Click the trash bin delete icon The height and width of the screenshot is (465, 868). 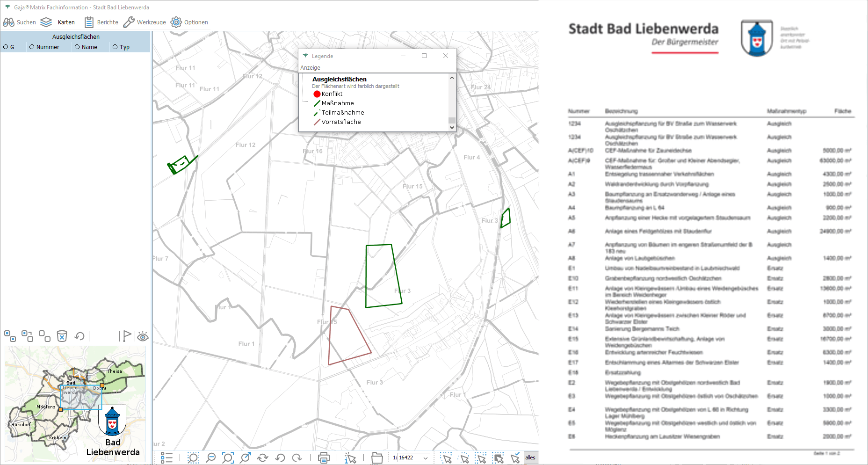point(62,336)
